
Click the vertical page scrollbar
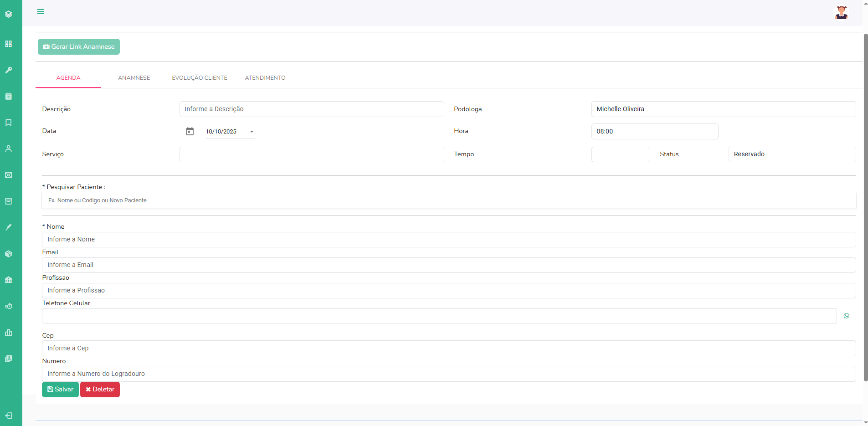tap(865, 205)
